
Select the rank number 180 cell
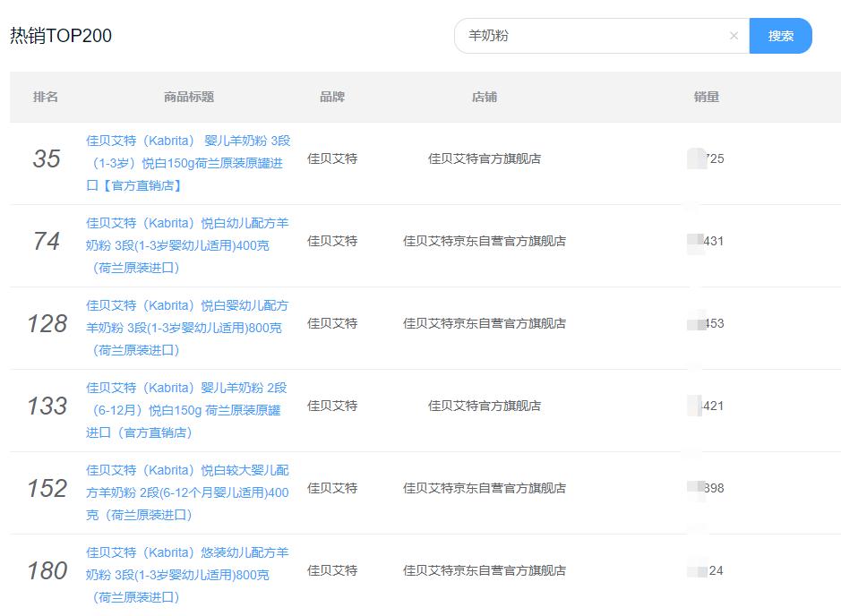[47, 570]
